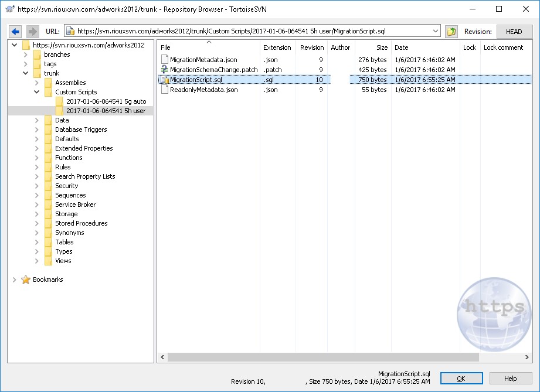Click the Security folder icon
The width and height of the screenshot is (540, 392).
pyautogui.click(x=48, y=186)
